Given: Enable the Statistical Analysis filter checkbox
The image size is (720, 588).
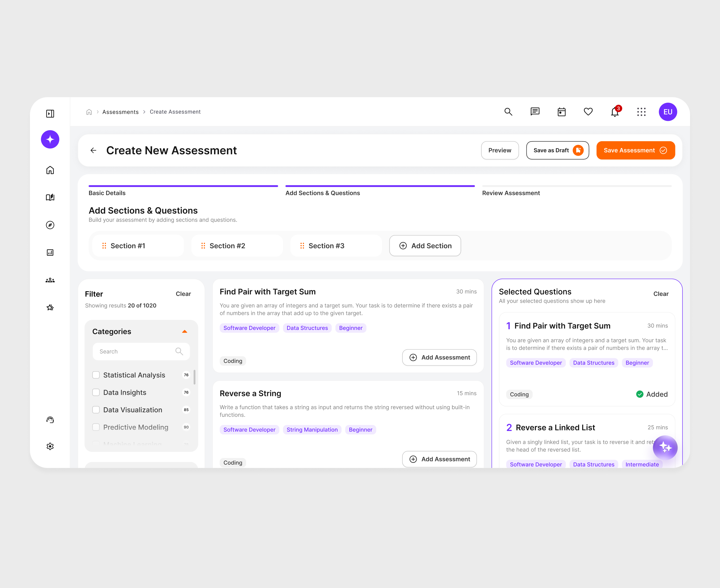Looking at the screenshot, I should tap(96, 375).
